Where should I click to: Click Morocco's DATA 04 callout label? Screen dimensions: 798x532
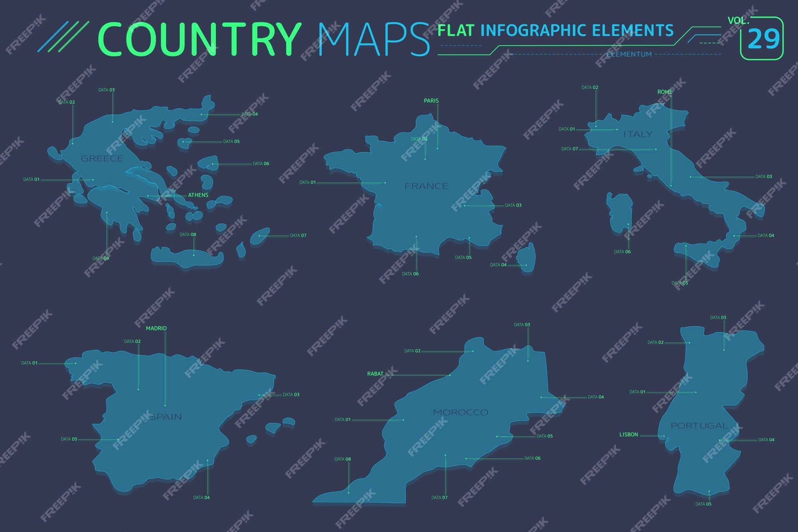(x=596, y=397)
